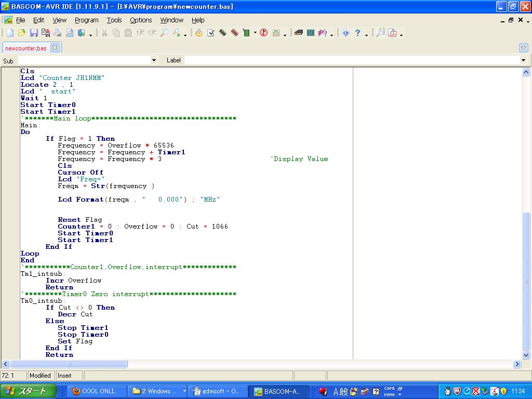Viewport: 532px width, 399px height.
Task: Print the code using the printer icon
Action: pos(57,33)
